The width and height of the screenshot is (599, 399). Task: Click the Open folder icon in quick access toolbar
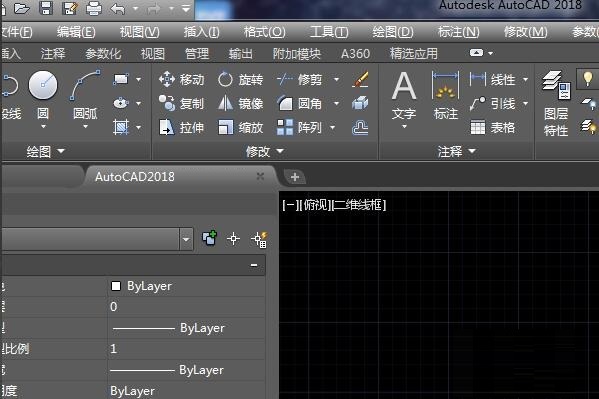pos(22,8)
